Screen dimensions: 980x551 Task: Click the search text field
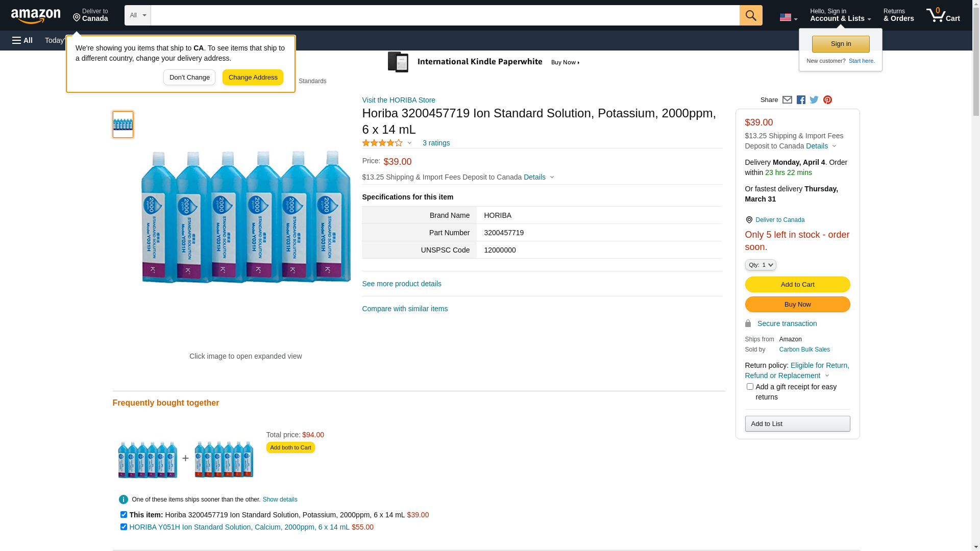click(445, 15)
